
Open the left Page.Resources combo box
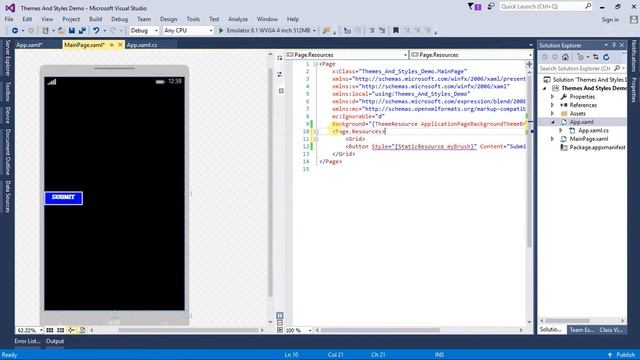pos(347,55)
